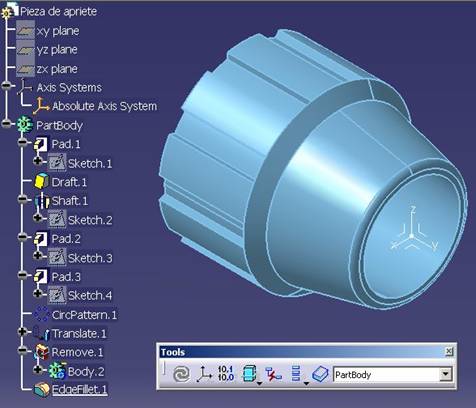The width and height of the screenshot is (476, 408).
Task: Select the Sketch.1 icon
Action: 57,163
